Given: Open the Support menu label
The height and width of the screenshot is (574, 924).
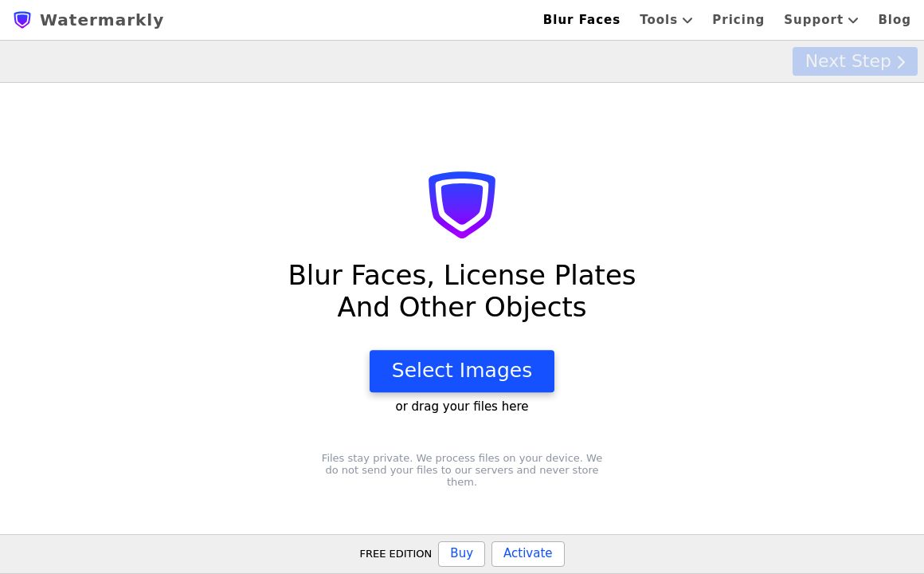Looking at the screenshot, I should [813, 20].
